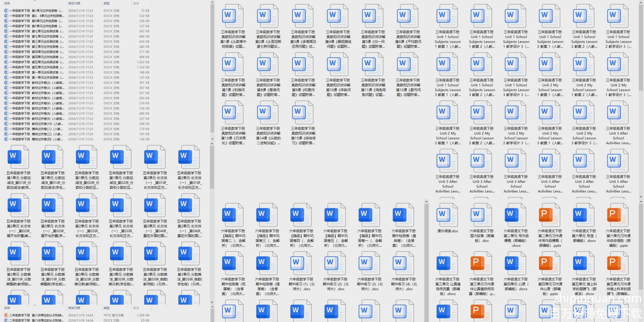This screenshot has height=322, width=644.
Task: Click 五年级数学 第3单元 第03讲 倒数(教师版) icon
Action: [x=155, y=254]
